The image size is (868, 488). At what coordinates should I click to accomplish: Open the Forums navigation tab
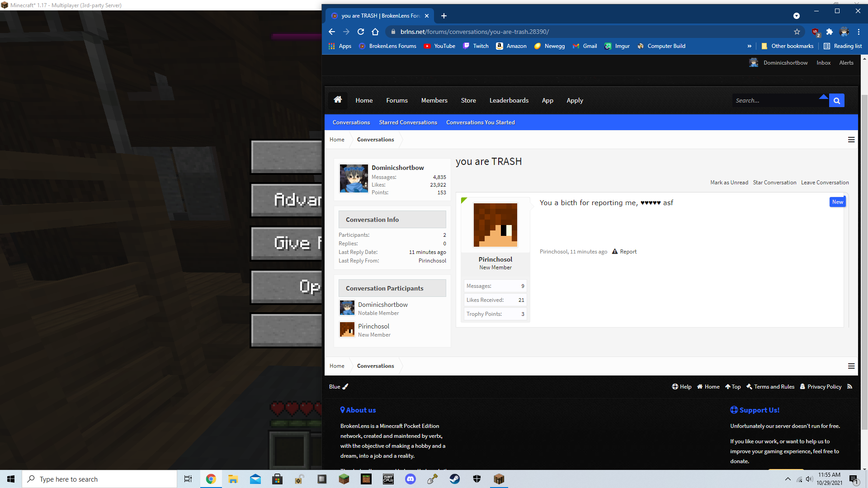397,100
